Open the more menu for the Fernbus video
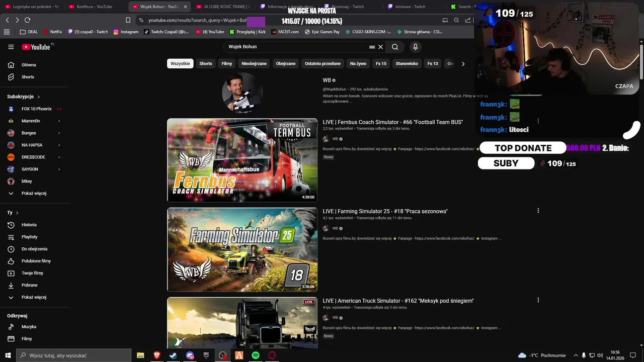The width and height of the screenshot is (644, 362). click(x=538, y=121)
